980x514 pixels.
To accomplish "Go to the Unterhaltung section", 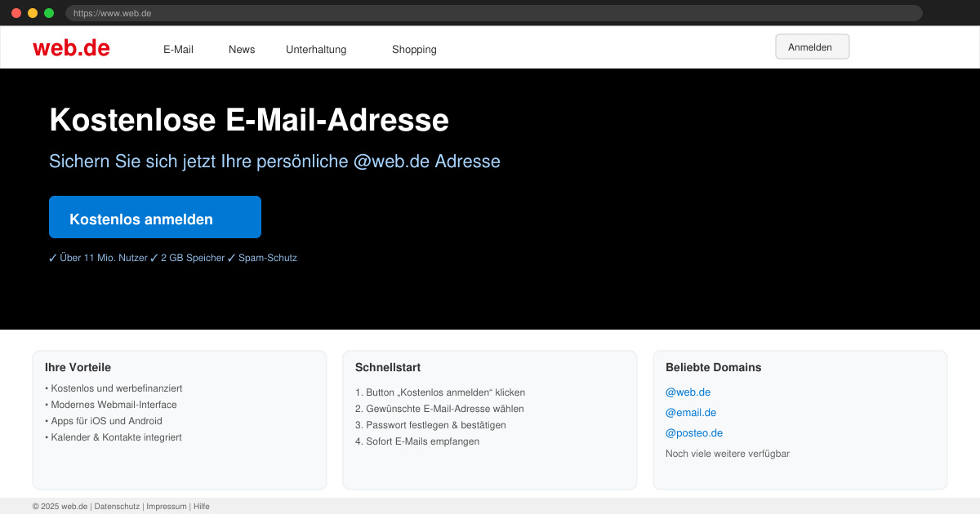I will tap(316, 50).
